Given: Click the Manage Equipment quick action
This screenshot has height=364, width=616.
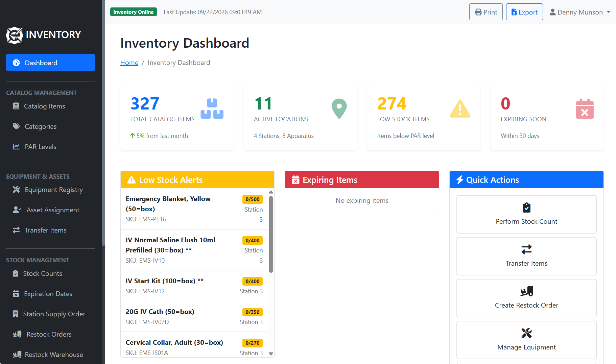Looking at the screenshot, I should click(526, 340).
